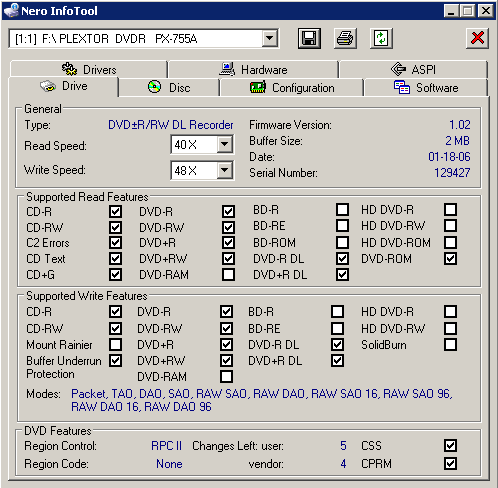
Task: Toggle CD-R checkbox in Read Features
Action: 115,211
